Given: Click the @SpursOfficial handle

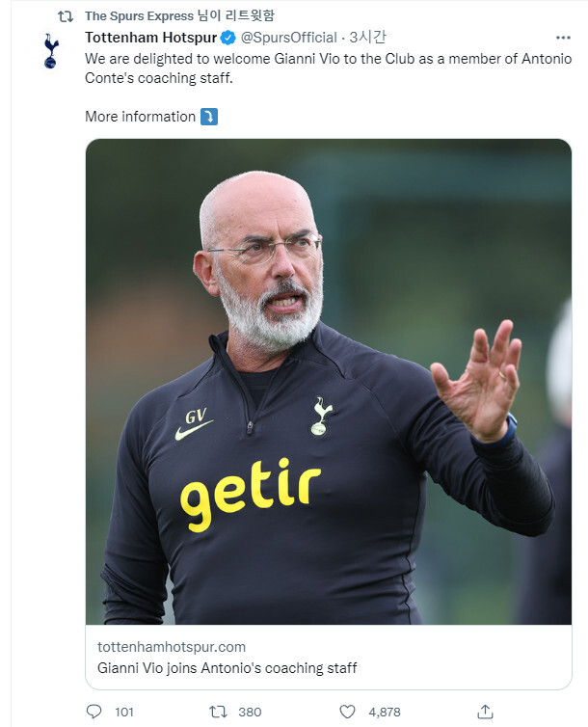Looking at the screenshot, I should 288,38.
